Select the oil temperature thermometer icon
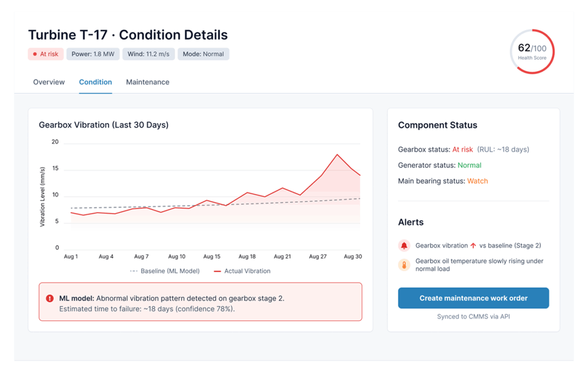The image size is (588, 373). [x=404, y=265]
